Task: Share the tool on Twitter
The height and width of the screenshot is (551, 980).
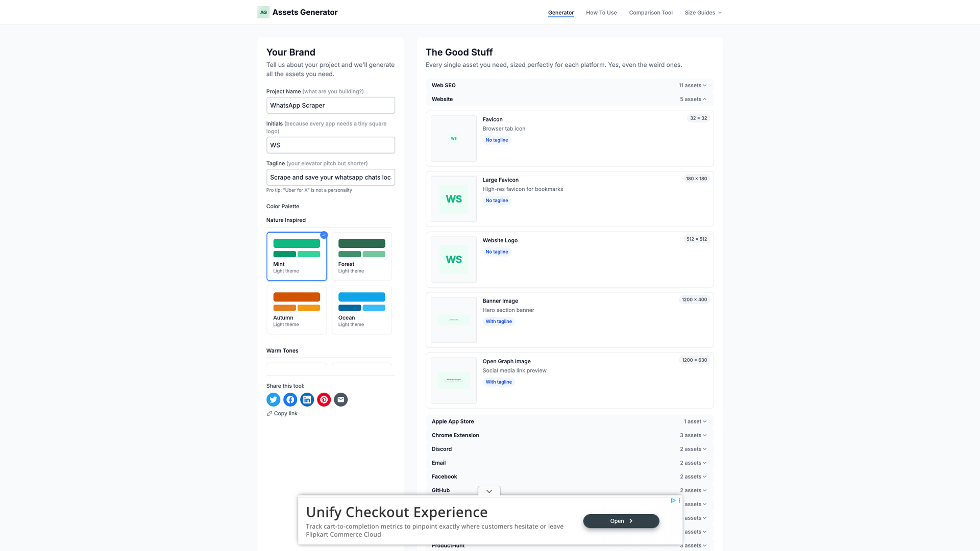Action: (273, 399)
